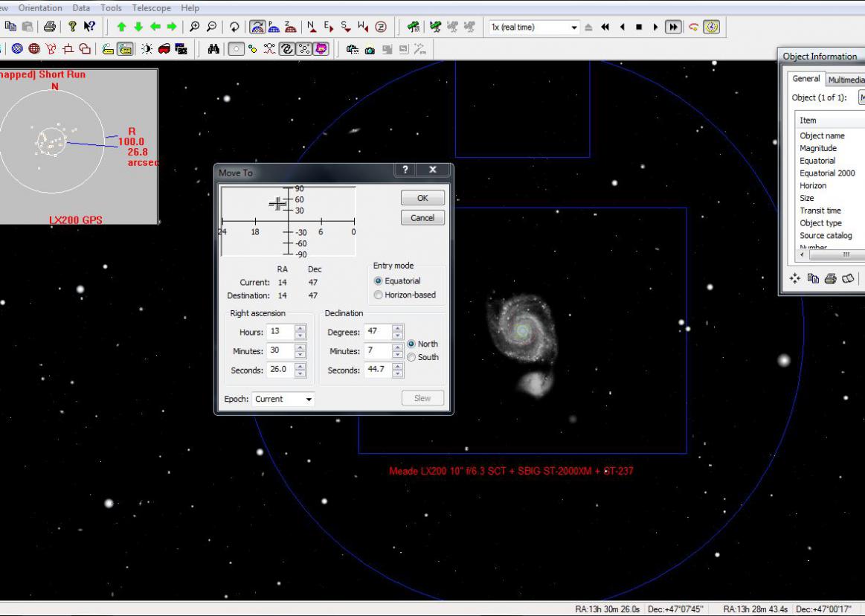The height and width of the screenshot is (616, 865).
Task: Open the time rate 1x (real time) dropdown
Action: 573,27
